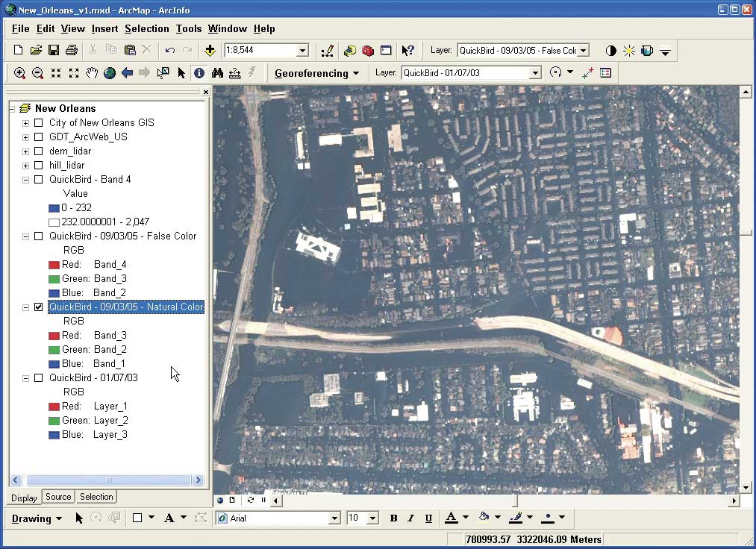Expand the City of New Orleans GIS layer

25,123
